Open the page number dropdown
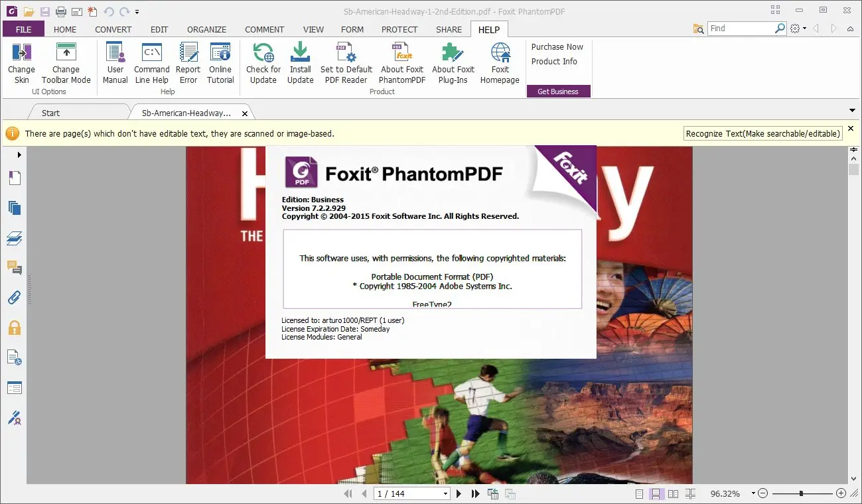 click(445, 494)
